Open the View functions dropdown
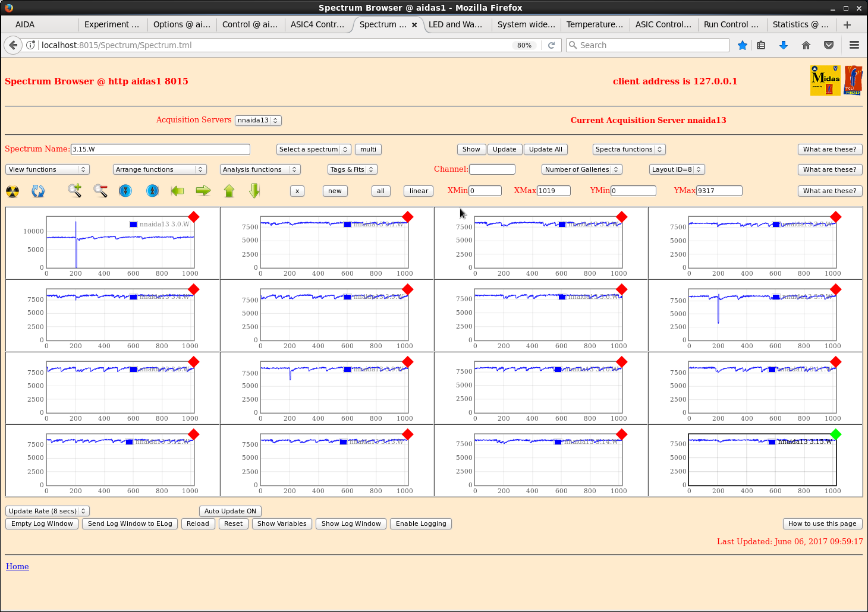The width and height of the screenshot is (868, 612). [x=47, y=169]
